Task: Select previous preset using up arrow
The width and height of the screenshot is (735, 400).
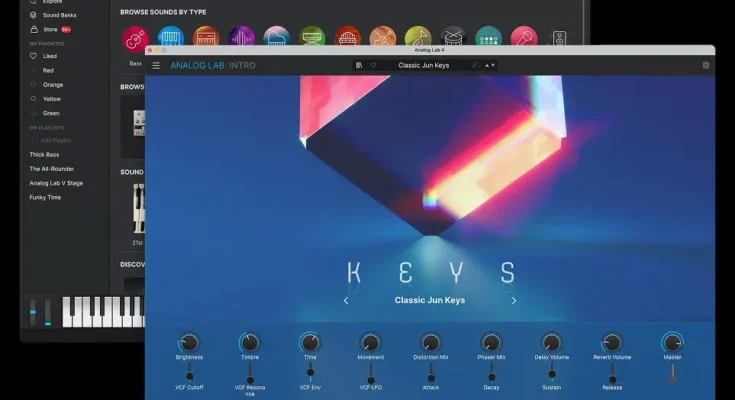Action: coord(487,66)
